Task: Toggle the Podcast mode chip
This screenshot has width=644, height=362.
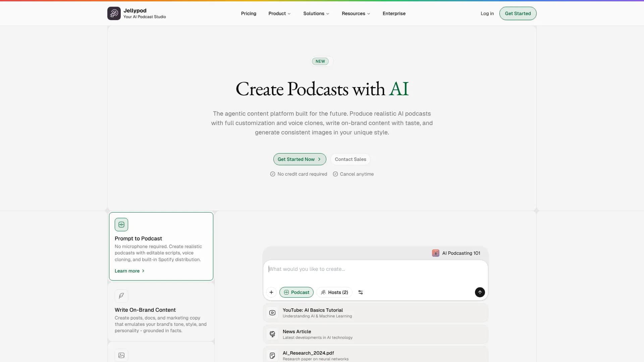Action: 297,292
